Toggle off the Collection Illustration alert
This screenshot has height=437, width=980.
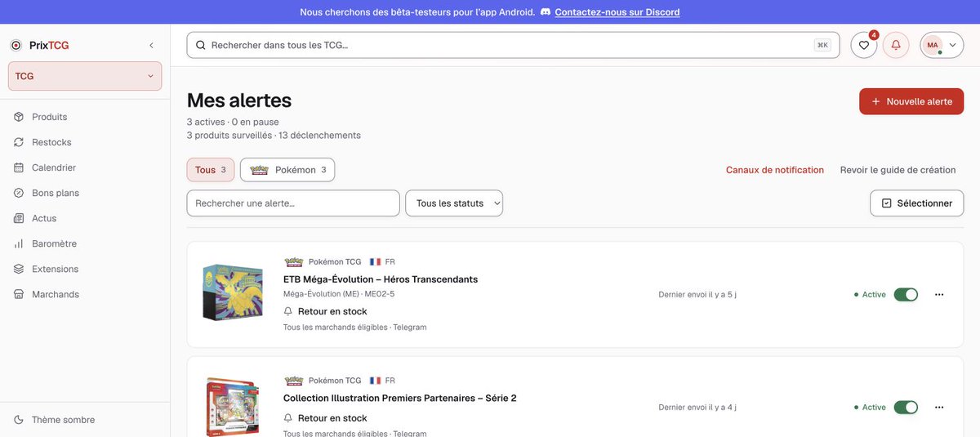click(906, 407)
